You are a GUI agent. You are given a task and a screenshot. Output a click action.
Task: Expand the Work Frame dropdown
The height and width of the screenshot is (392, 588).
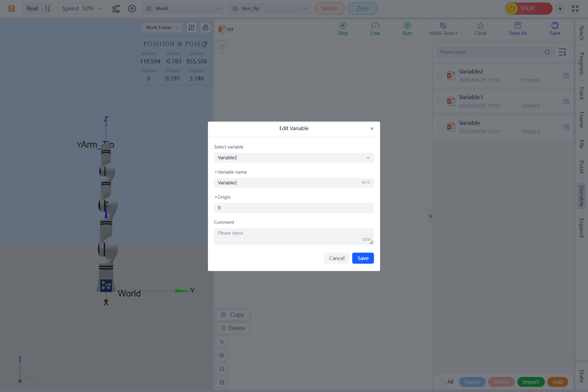(x=162, y=28)
